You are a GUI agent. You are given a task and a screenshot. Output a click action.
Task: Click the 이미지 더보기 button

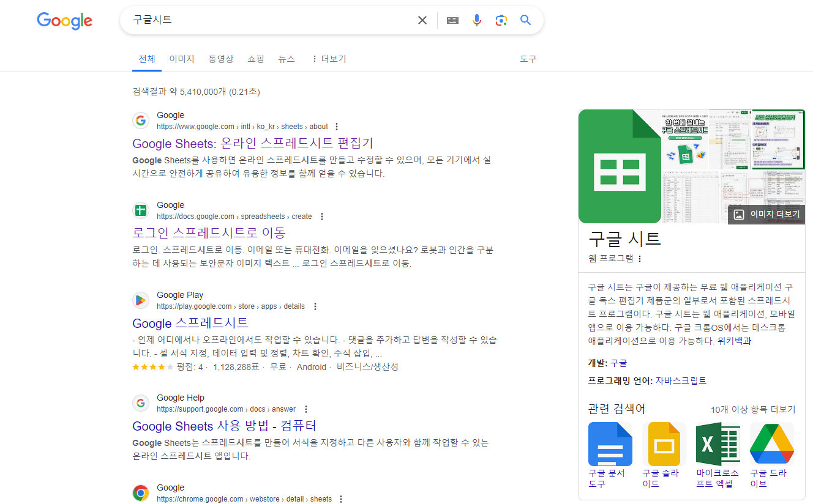point(766,215)
